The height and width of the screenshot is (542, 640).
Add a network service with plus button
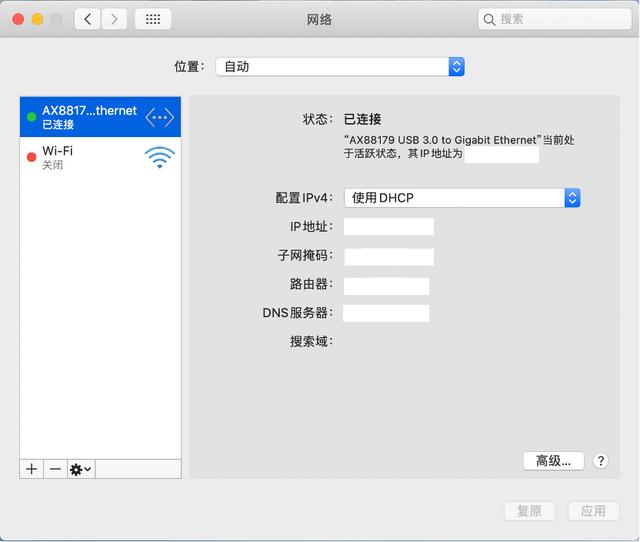click(x=31, y=469)
